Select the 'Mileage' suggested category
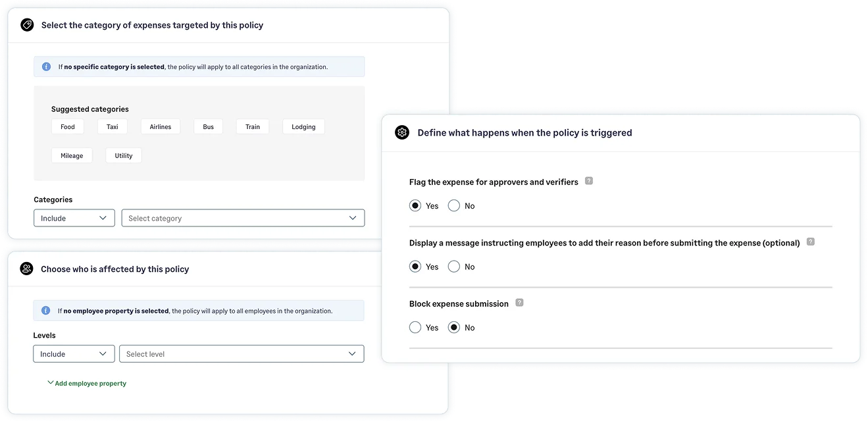This screenshot has width=868, height=422. coord(72,155)
